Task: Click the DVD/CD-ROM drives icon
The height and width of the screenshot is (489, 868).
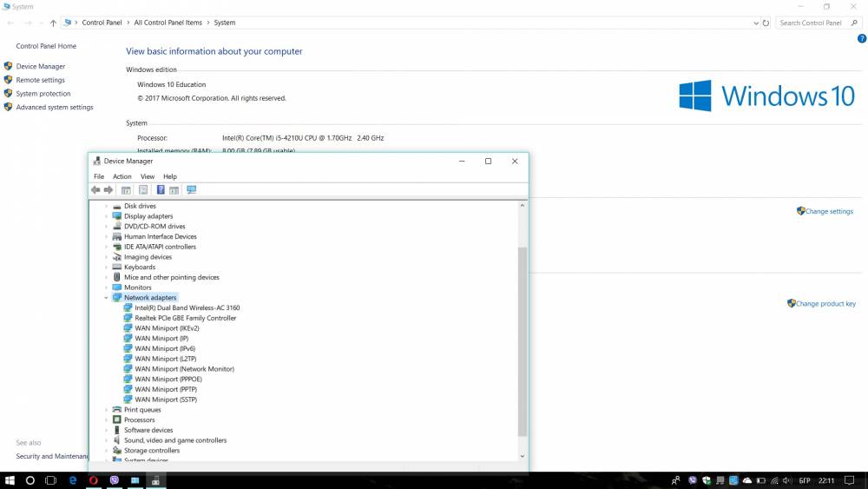Action: tap(117, 226)
